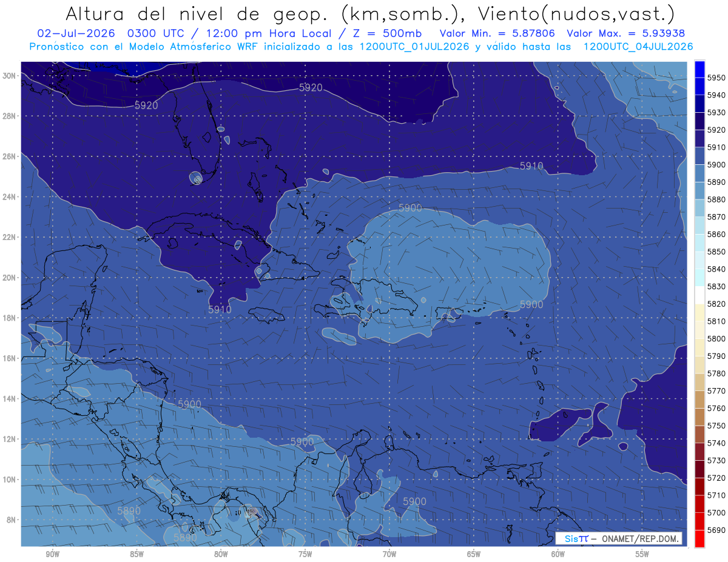Click the 5950 value in the color legend
728x562 pixels.
pyautogui.click(x=716, y=78)
